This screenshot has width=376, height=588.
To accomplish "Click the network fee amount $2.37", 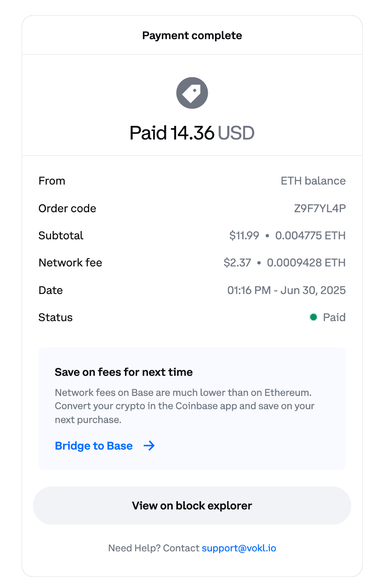I will (237, 263).
